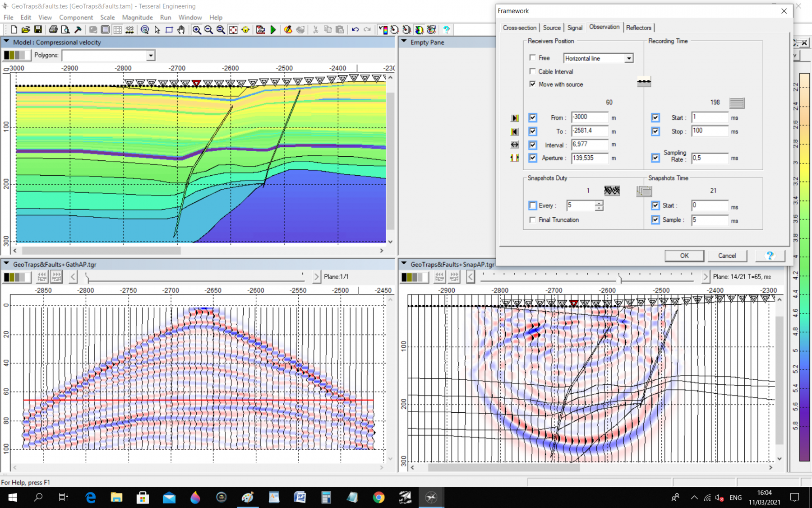The width and height of the screenshot is (812, 508).
Task: Click the Print icon in toolbar
Action: tap(53, 30)
